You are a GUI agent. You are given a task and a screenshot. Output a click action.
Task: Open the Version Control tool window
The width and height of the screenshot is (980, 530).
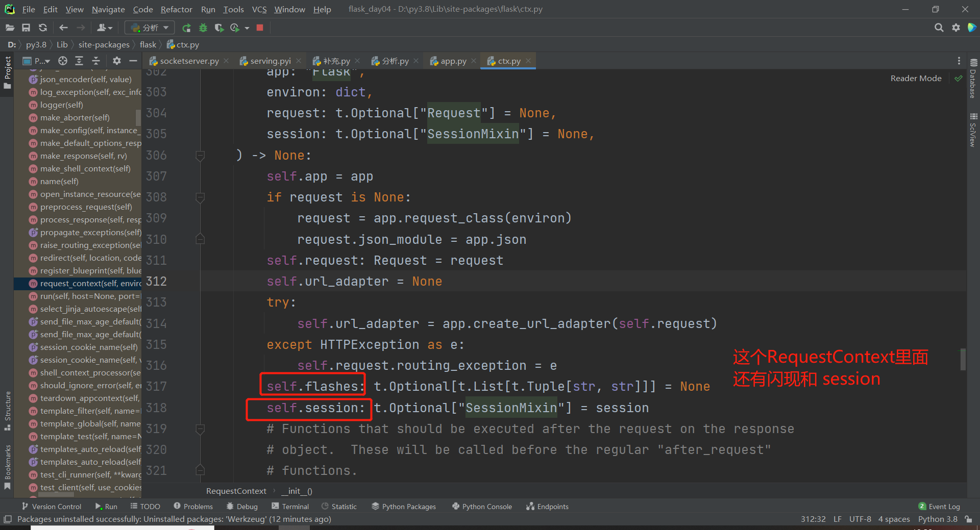52,507
